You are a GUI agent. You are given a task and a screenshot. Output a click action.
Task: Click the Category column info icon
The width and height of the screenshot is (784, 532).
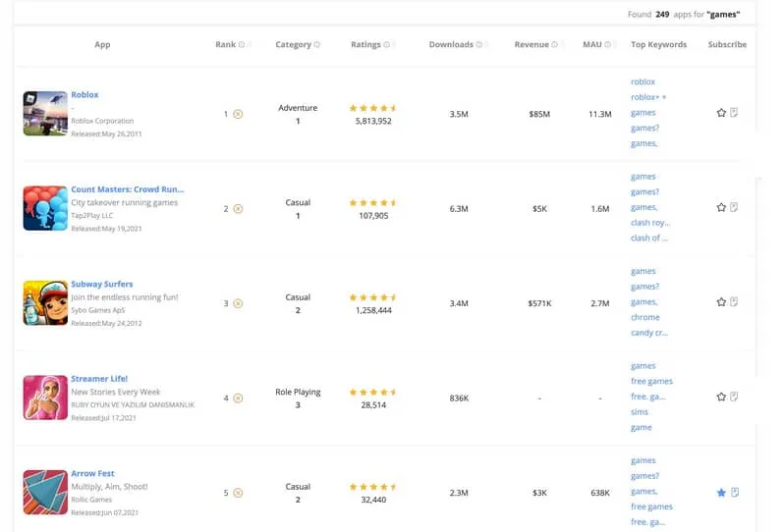316,44
